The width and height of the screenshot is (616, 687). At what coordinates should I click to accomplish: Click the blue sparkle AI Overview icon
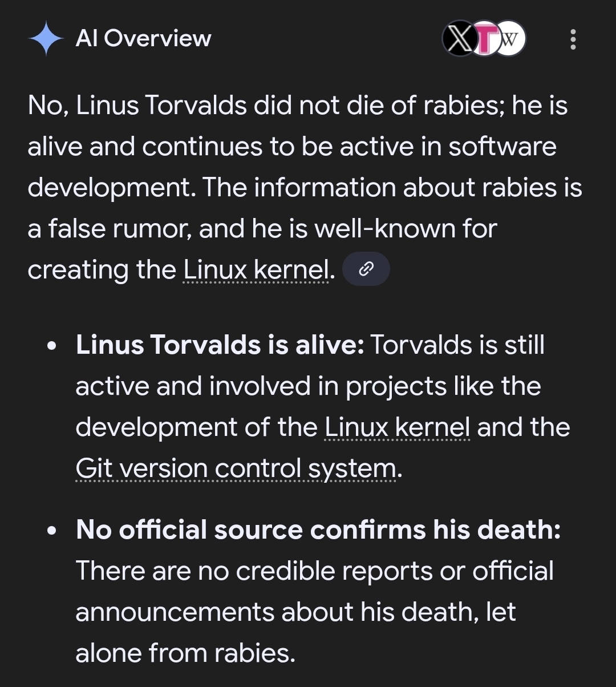point(46,39)
